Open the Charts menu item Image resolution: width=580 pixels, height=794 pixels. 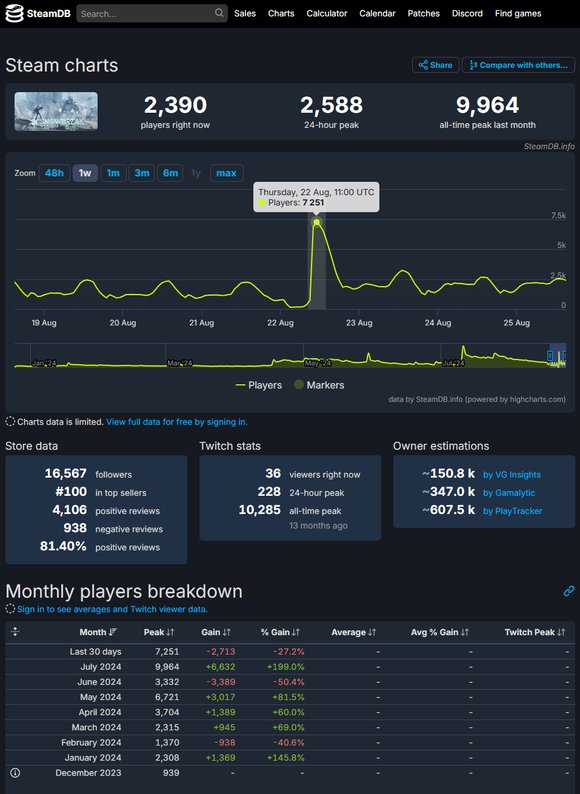(x=281, y=14)
